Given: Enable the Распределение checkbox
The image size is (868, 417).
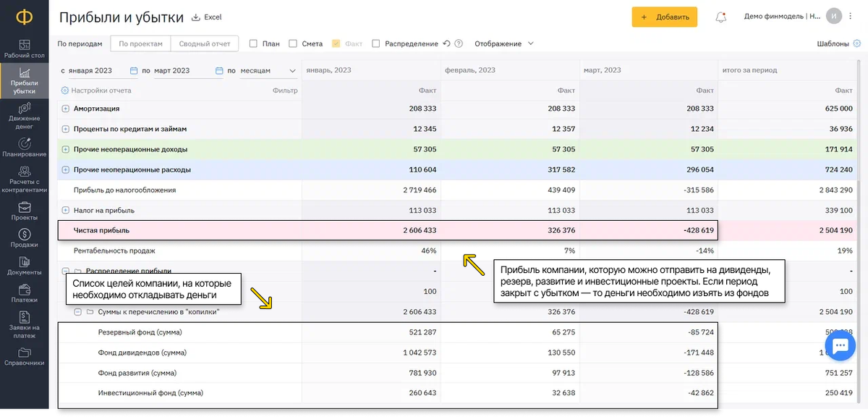Looking at the screenshot, I should [376, 43].
